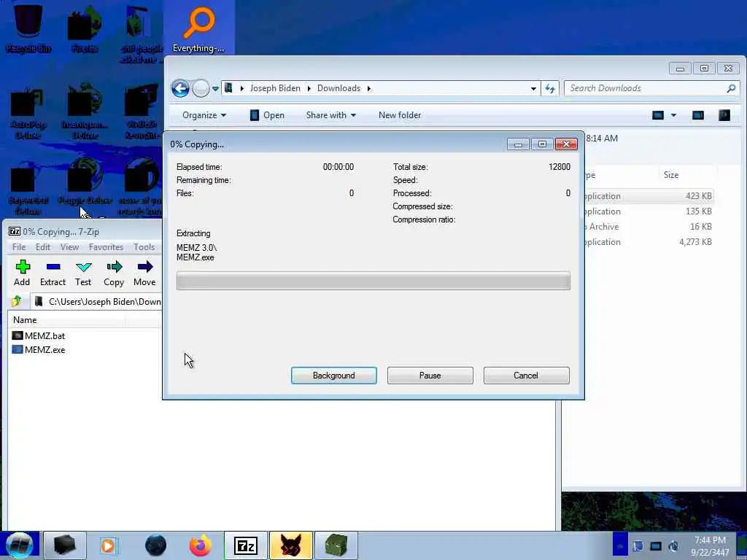
Task: Open the File menu in 7-Zip
Action: [x=18, y=246]
